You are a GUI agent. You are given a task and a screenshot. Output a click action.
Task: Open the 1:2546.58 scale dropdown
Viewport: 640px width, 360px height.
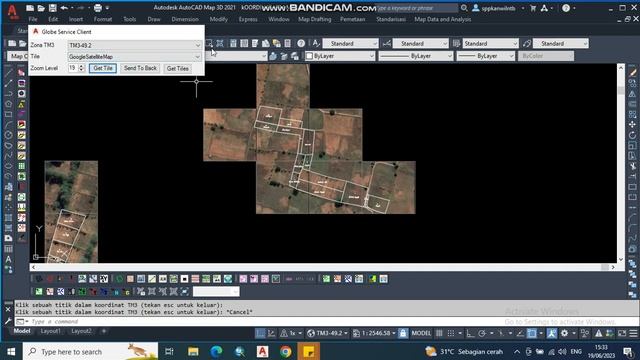374,333
